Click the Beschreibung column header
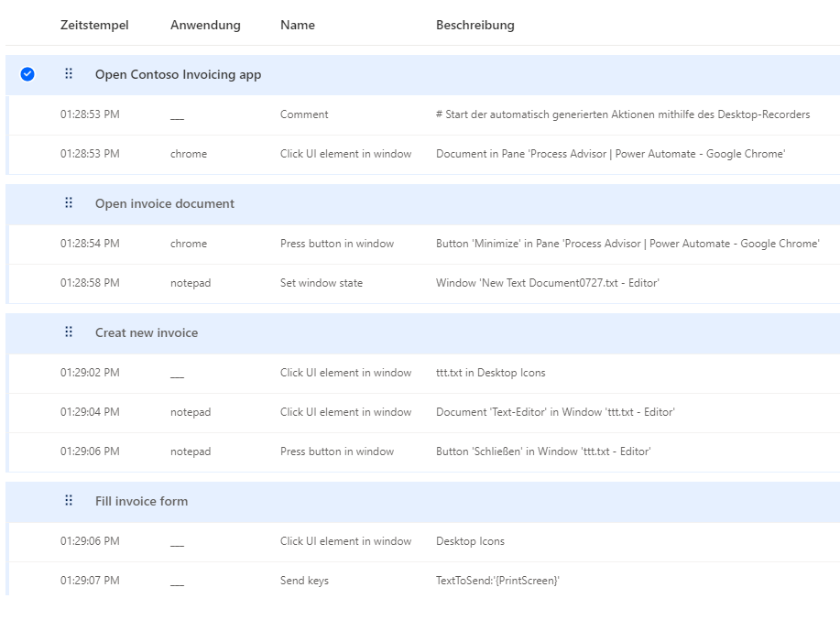The image size is (840, 620). pyautogui.click(x=475, y=25)
